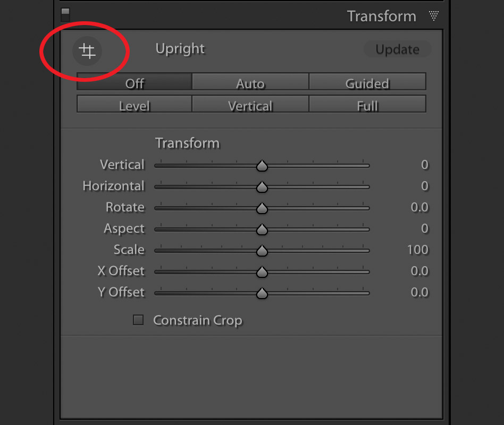504x425 pixels.
Task: Click the Y Offset slider handle
Action: click(262, 294)
